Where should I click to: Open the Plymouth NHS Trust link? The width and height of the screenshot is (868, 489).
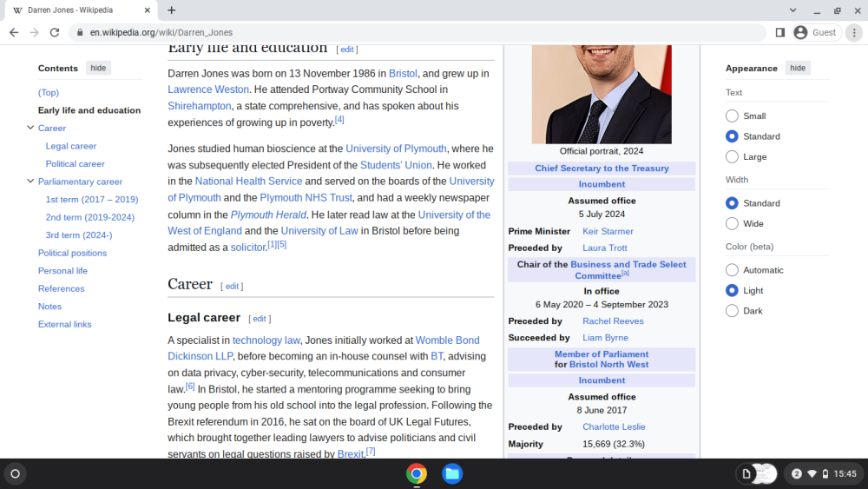pos(306,198)
